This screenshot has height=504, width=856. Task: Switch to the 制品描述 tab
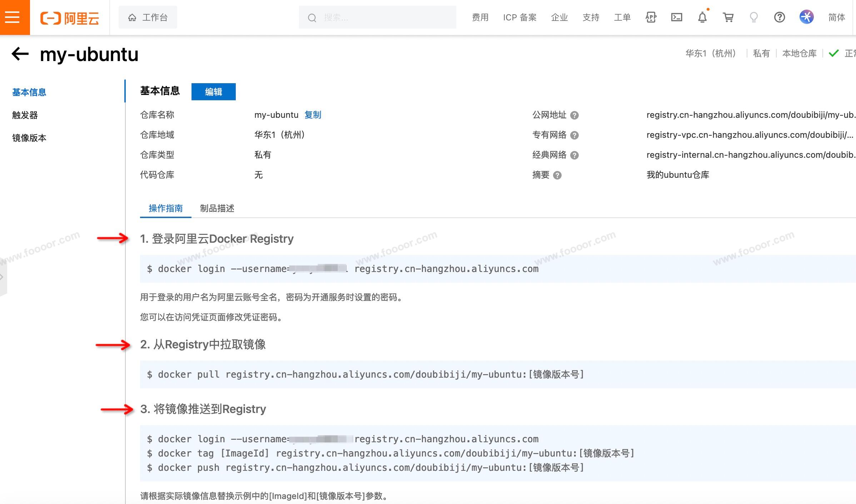coord(217,208)
